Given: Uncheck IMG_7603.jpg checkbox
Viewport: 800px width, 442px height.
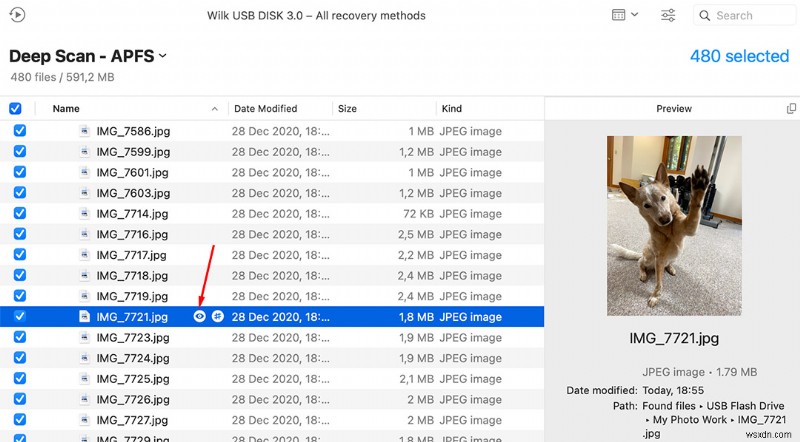Looking at the screenshot, I should 20,192.
